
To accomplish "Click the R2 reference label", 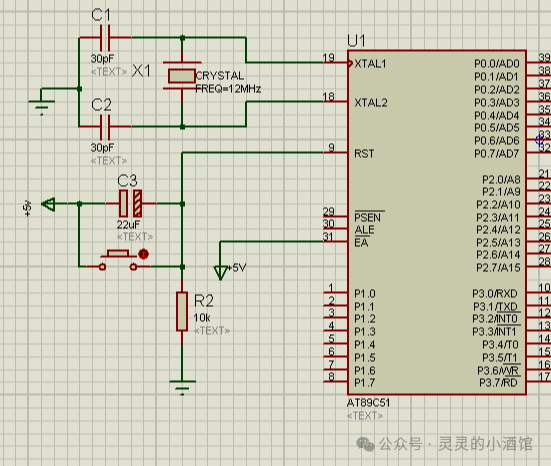I will point(204,301).
